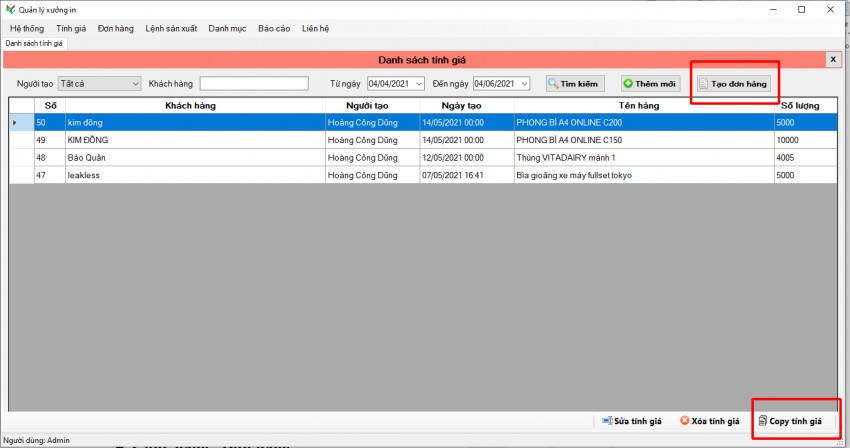Image resolution: width=850 pixels, height=448 pixels.
Task: Open the Đến ngày date picker
Action: [x=524, y=83]
